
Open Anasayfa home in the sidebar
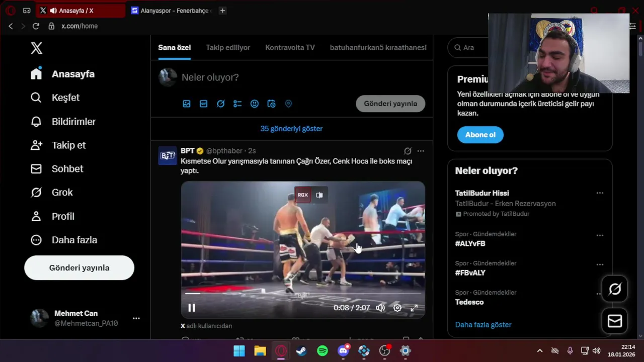tap(62, 74)
